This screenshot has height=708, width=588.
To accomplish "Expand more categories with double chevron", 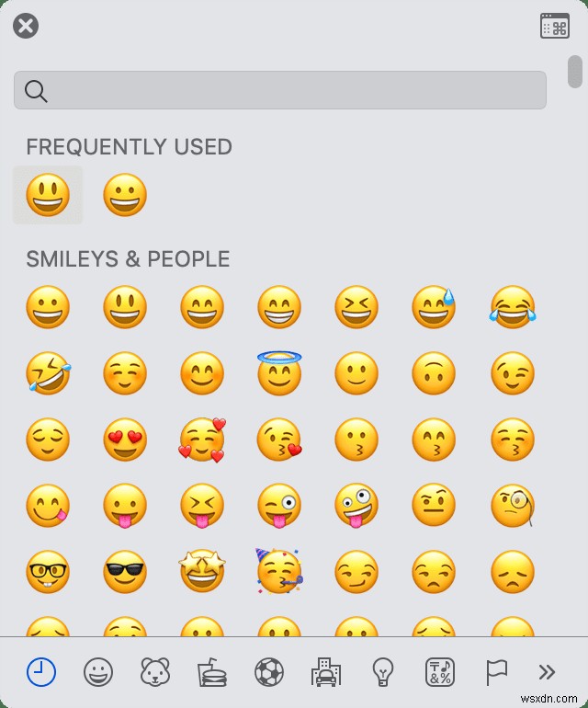I will click(x=547, y=672).
